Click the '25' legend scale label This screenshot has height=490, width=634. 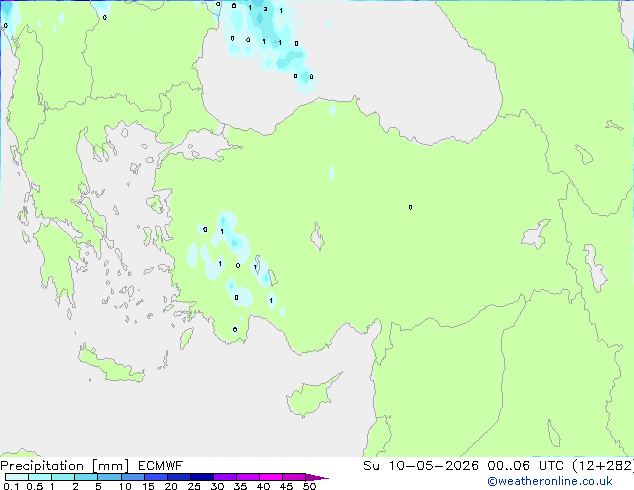click(194, 486)
